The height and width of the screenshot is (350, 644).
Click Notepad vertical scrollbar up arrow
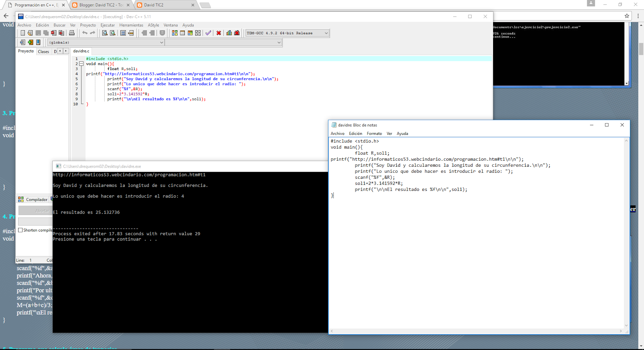(x=626, y=141)
